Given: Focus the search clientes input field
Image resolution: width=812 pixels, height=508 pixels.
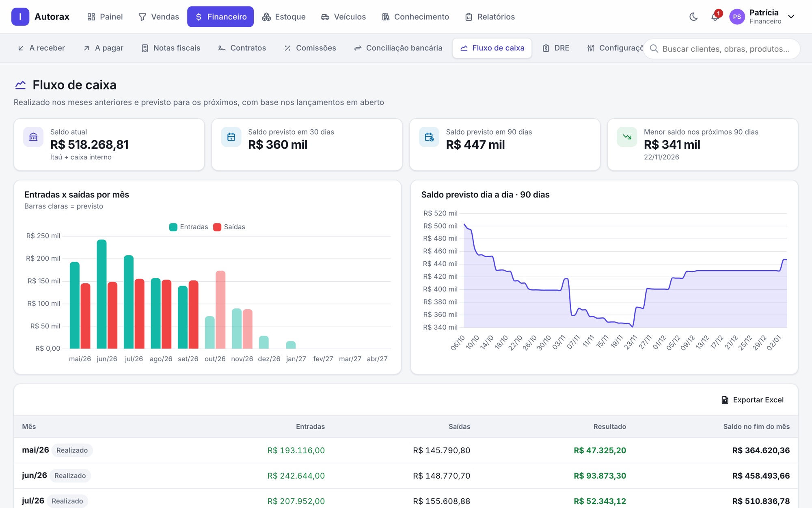Looking at the screenshot, I should [x=722, y=49].
